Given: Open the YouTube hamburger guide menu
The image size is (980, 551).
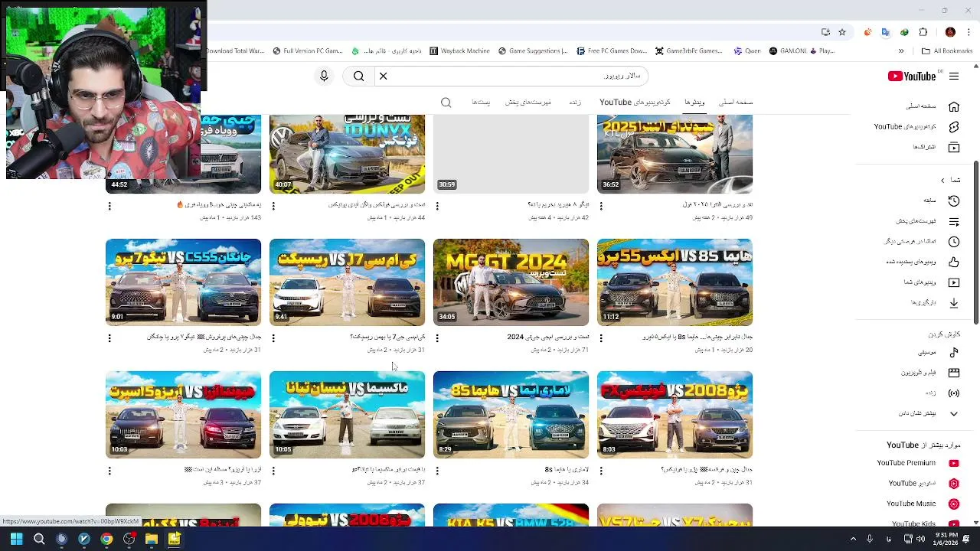Looking at the screenshot, I should click(954, 77).
